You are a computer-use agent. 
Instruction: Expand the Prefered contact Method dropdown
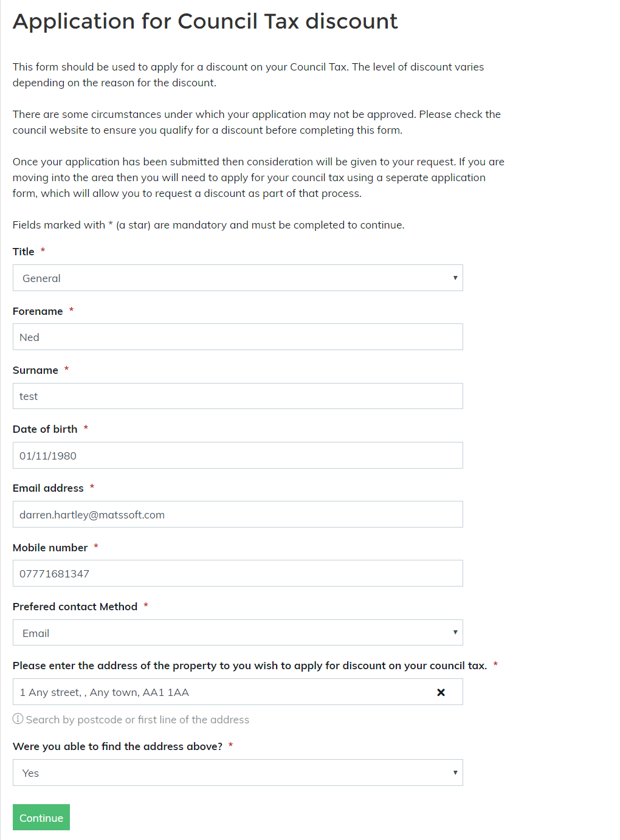[238, 633]
